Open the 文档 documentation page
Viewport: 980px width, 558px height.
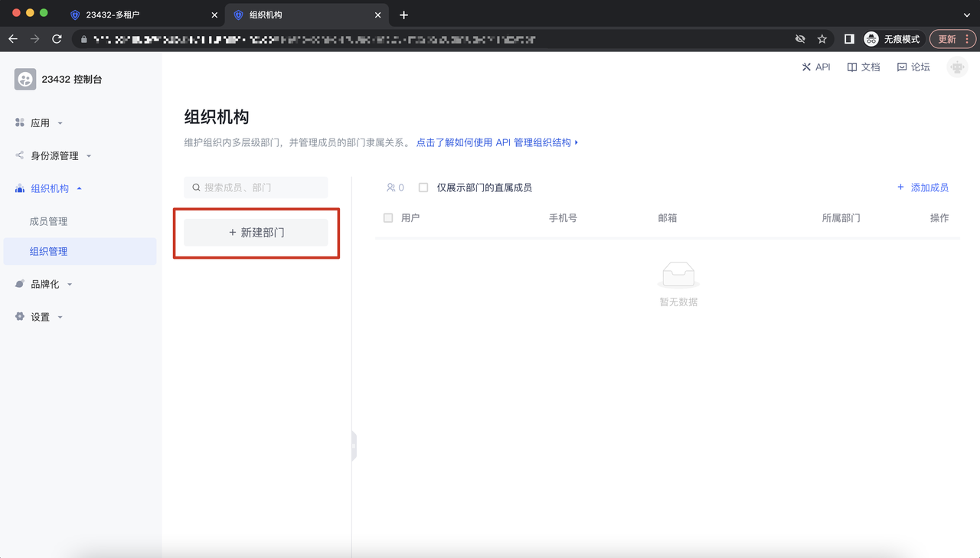864,67
